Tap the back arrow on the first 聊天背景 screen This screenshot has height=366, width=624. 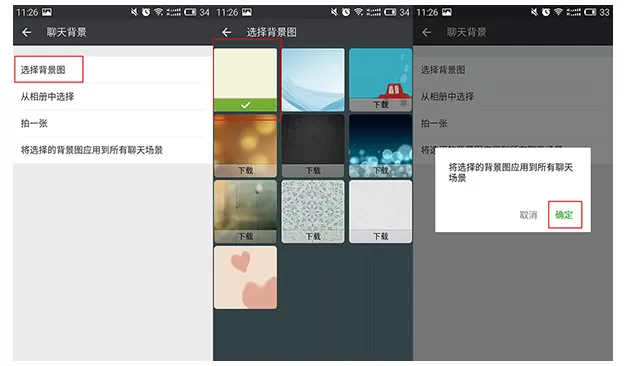(x=27, y=33)
